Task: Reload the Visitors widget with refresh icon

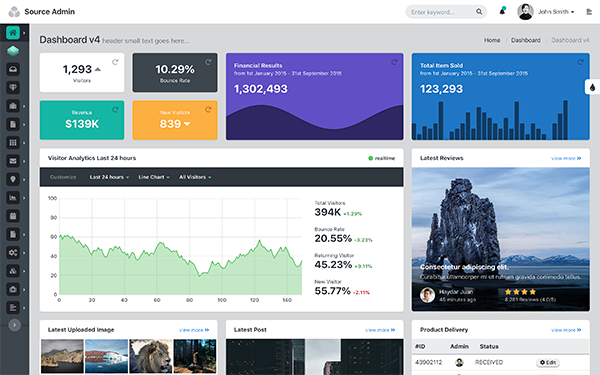Action: coord(115,62)
